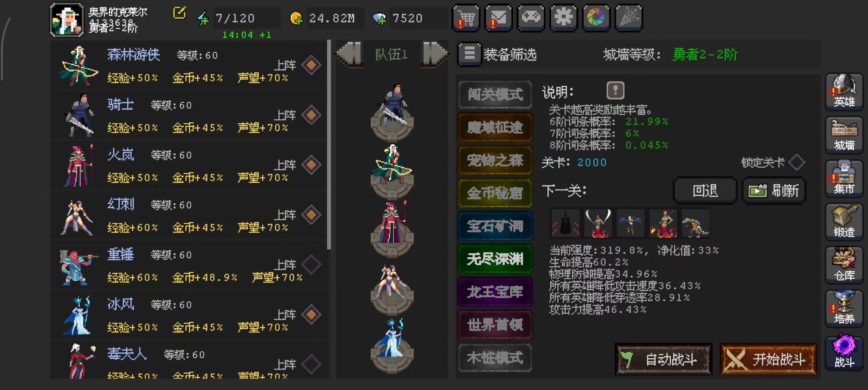Open the settings gear icon
Viewport: 868px width, 390px height.
click(563, 18)
